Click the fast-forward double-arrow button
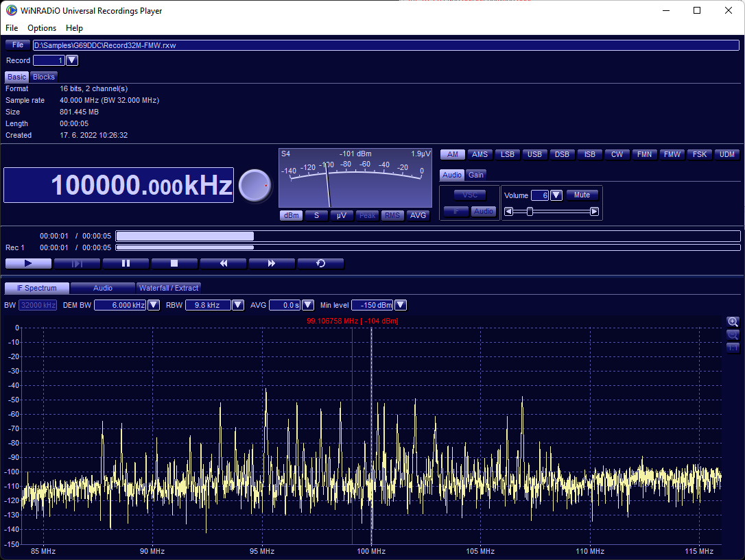Viewport: 745px width, 560px height. tap(272, 263)
